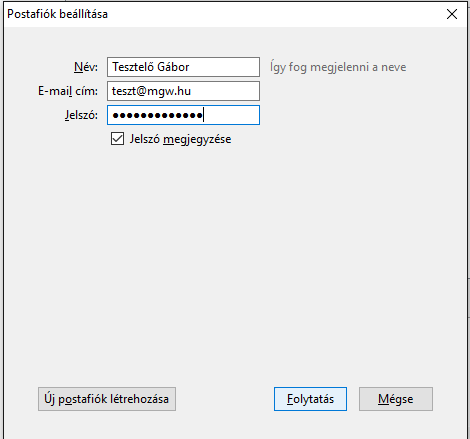This screenshot has height=439, width=470.
Task: Focus the Név input field
Action: point(183,67)
